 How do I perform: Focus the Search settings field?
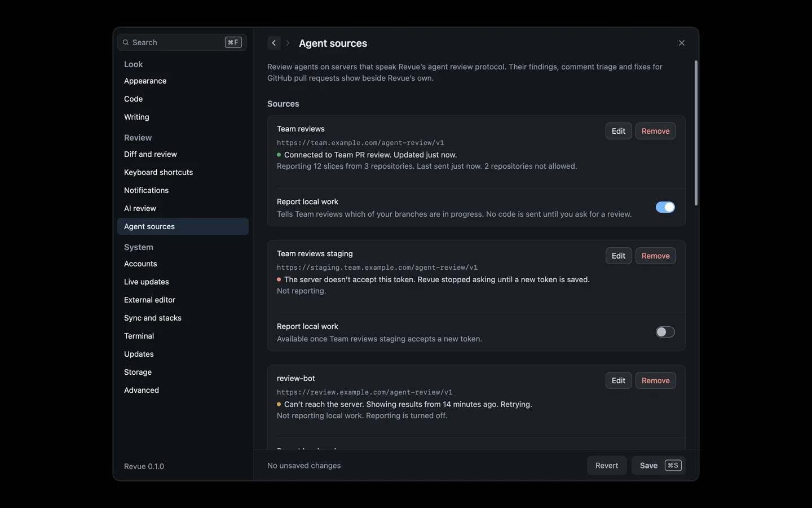(x=182, y=42)
